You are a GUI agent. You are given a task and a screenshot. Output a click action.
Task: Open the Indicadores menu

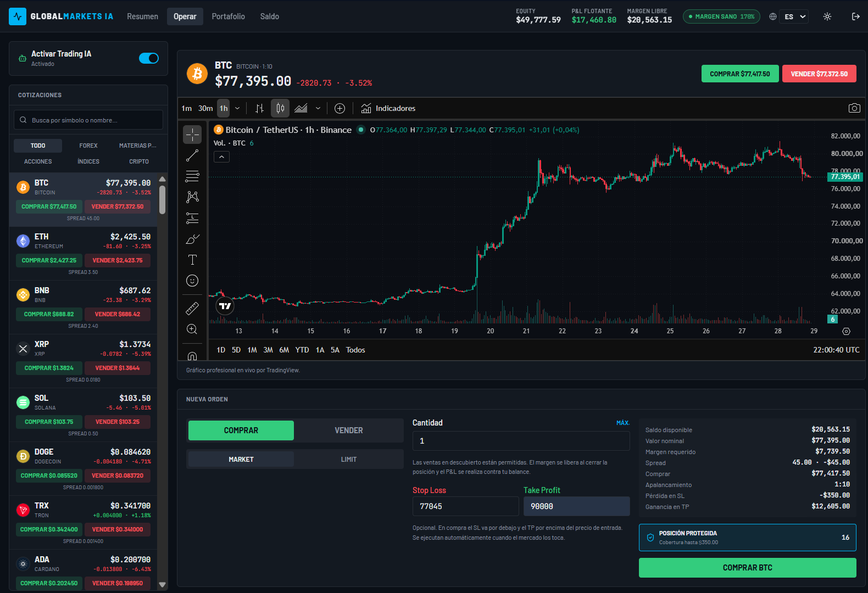coord(388,108)
